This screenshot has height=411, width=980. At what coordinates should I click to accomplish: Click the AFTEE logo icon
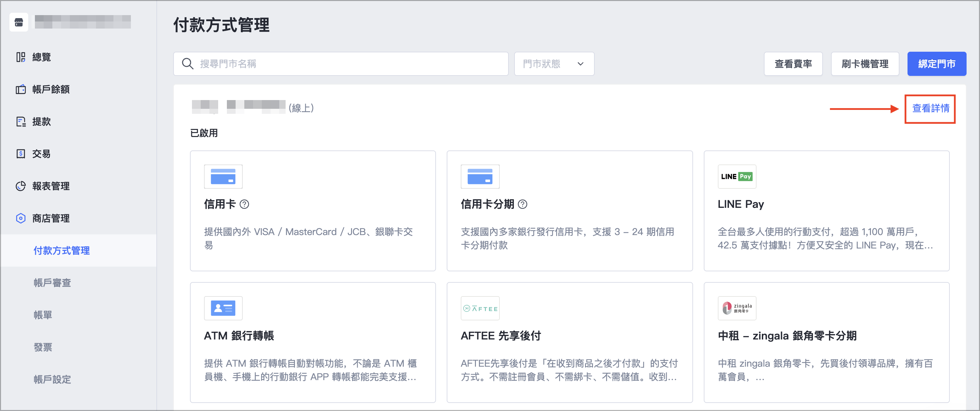coord(480,308)
